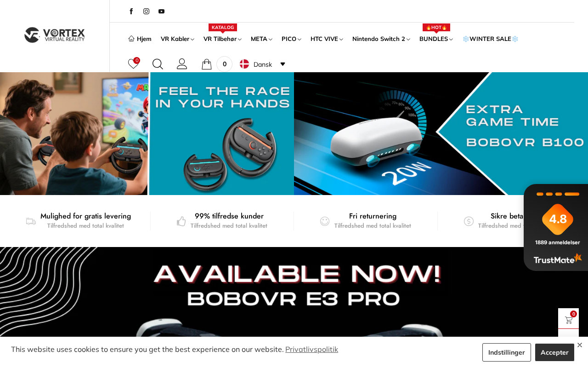Open the TrustMate 4.8 reviews widget
Image resolution: width=588 pixels, height=368 pixels.
coord(556,227)
